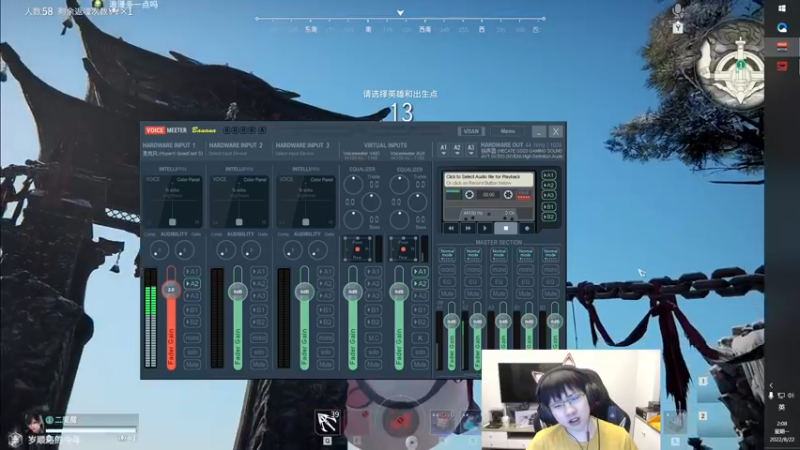This screenshot has height=450, width=800.
Task: Toggle cassette output to B1
Action: pyautogui.click(x=548, y=207)
